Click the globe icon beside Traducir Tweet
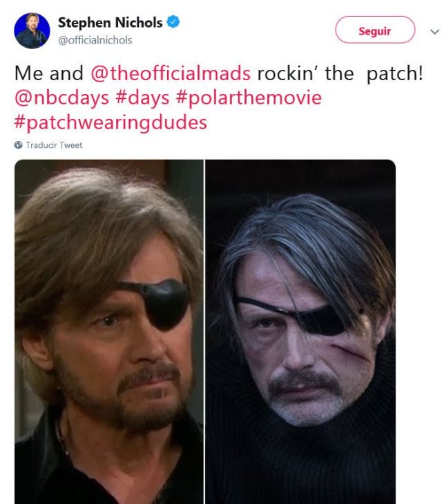 click(18, 145)
